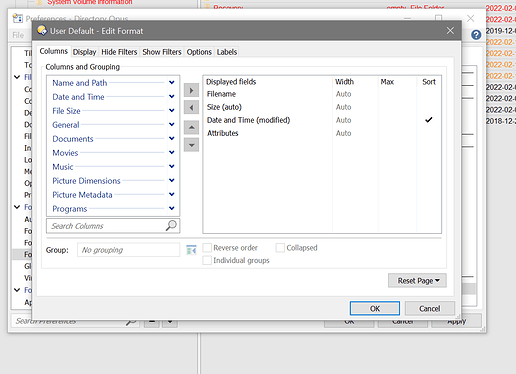Switch to the Labels tab
This screenshot has height=374, width=516.
click(x=227, y=52)
